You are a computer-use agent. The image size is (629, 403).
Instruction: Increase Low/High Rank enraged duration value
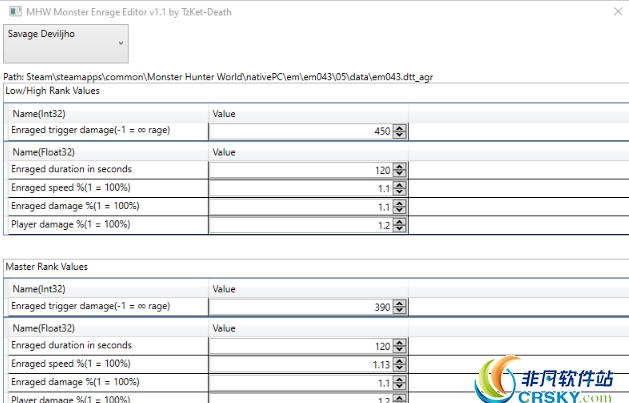pyautogui.click(x=400, y=166)
